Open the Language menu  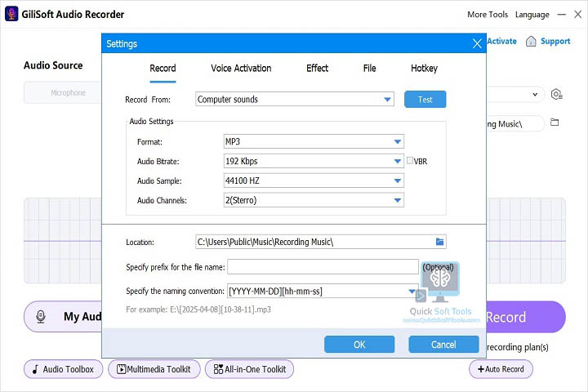pyautogui.click(x=532, y=14)
